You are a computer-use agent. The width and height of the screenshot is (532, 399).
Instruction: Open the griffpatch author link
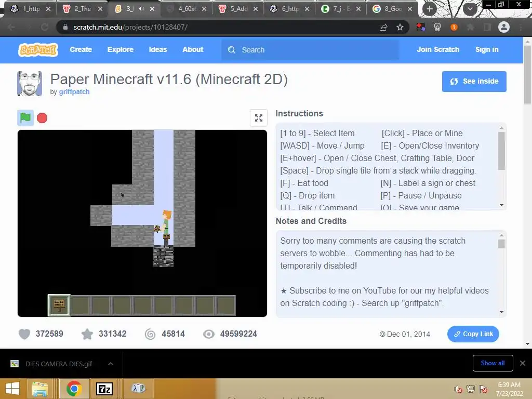click(74, 92)
